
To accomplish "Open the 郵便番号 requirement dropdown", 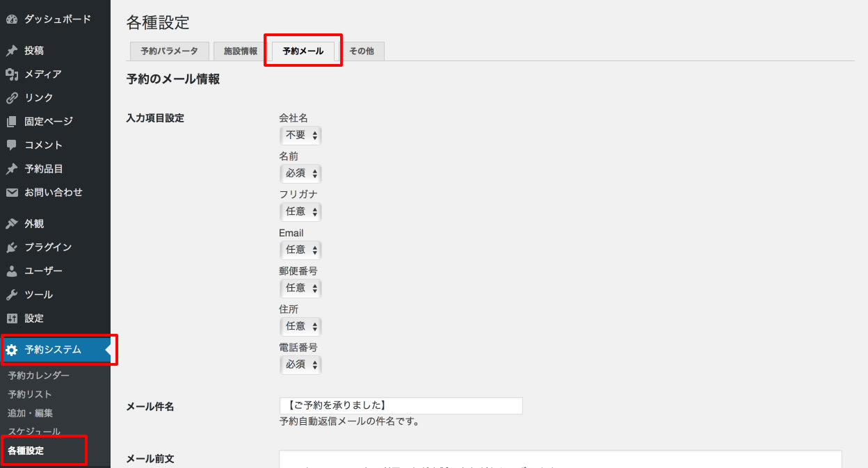I will tap(300, 288).
